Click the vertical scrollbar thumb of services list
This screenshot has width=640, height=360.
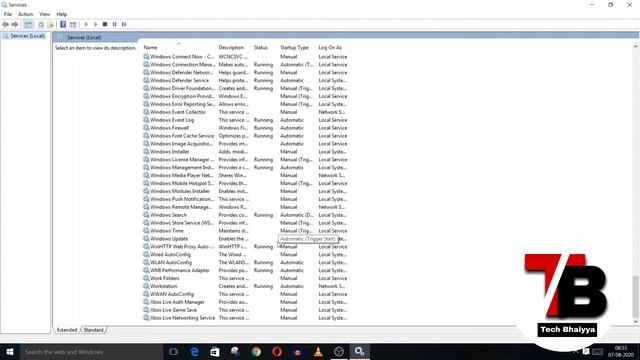(x=635, y=297)
